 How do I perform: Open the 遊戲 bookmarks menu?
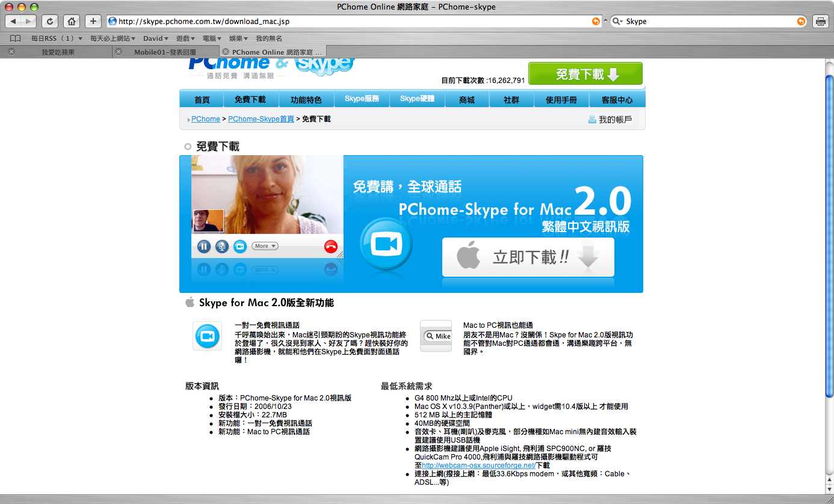(x=186, y=38)
